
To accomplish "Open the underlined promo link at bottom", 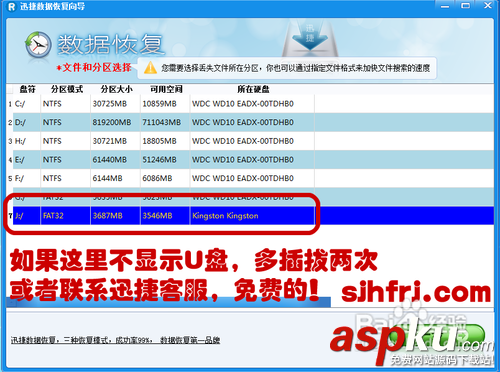I will point(115,340).
